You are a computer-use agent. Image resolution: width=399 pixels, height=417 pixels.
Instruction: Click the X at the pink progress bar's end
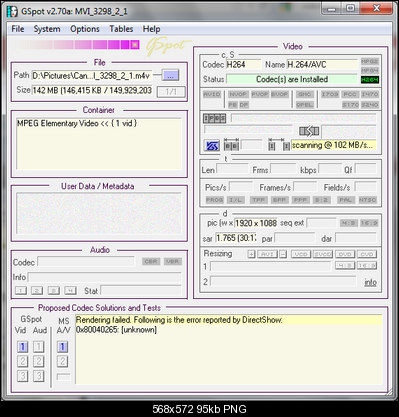tap(135, 44)
